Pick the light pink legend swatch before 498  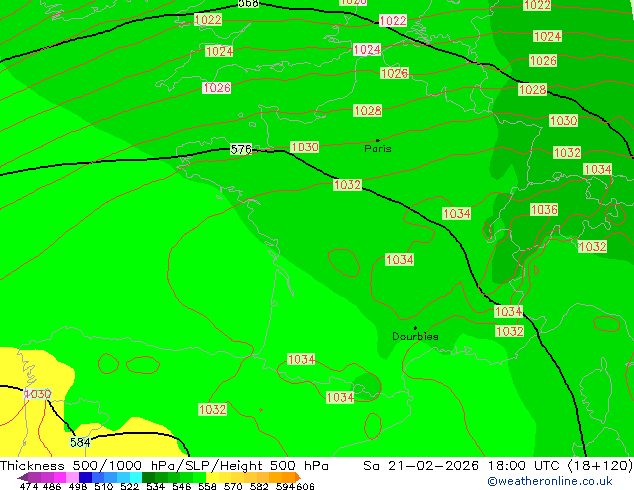(x=72, y=477)
